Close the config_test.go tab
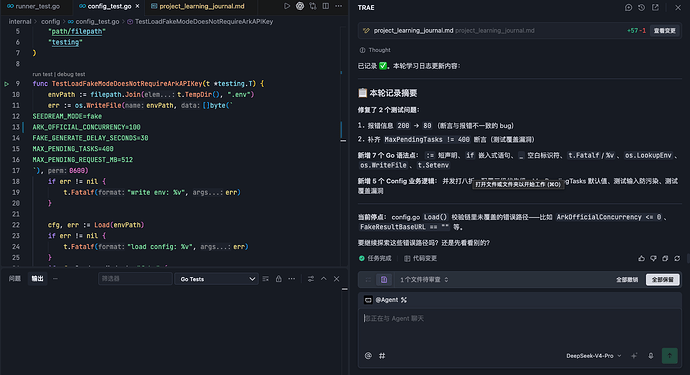Screen dimensions: 690x375 tap(137, 6)
